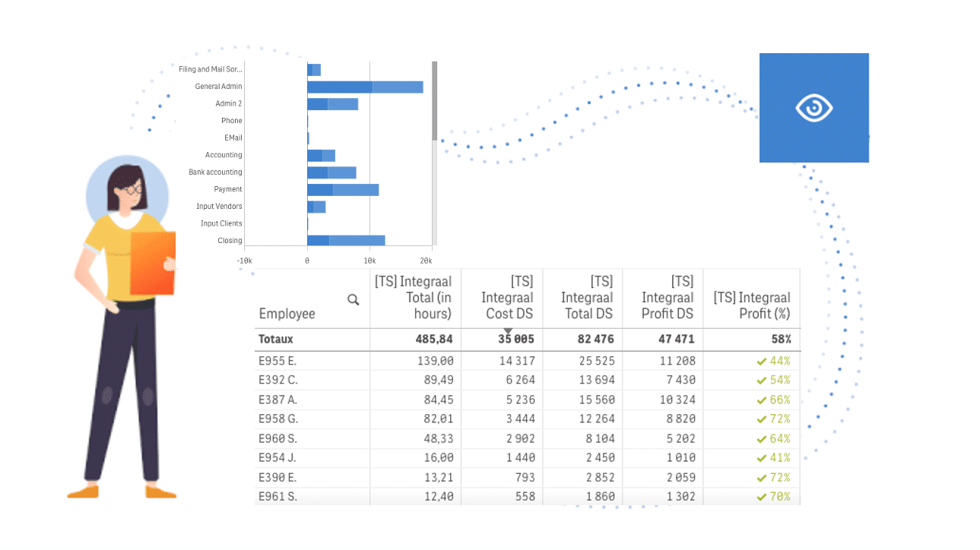Viewport: 980px width, 550px height.
Task: Click the green checkmark beside 41% profit
Action: click(761, 458)
